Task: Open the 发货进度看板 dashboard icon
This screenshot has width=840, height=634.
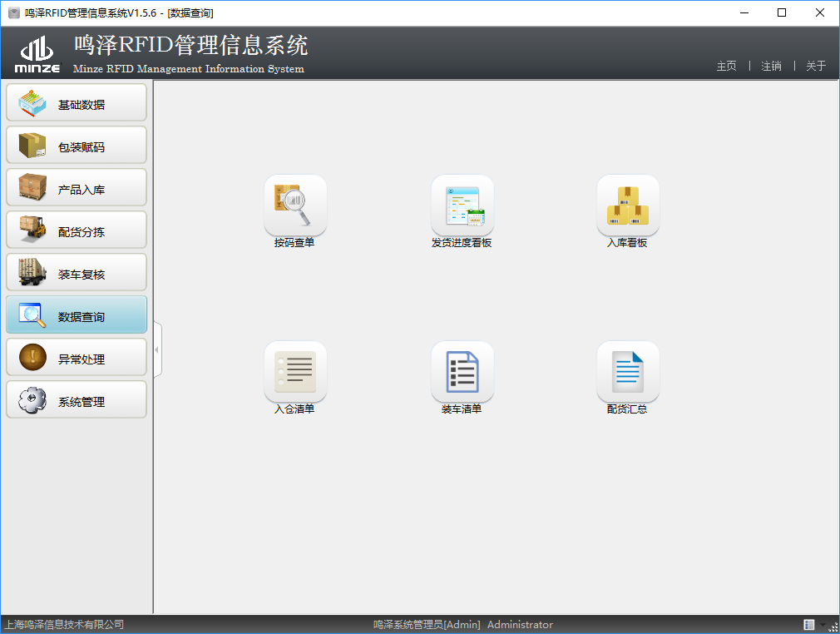Action: 462,206
